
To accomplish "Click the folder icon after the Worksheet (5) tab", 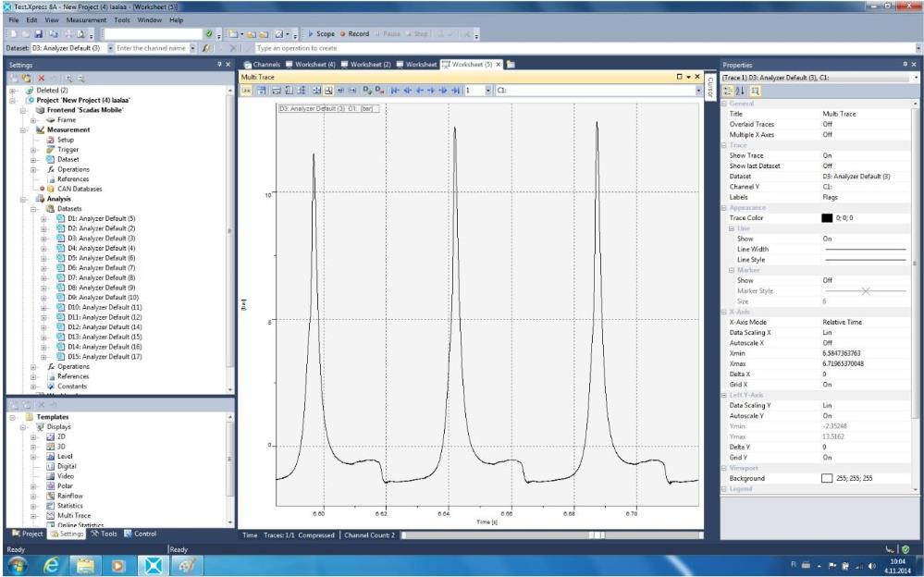I will (x=511, y=64).
